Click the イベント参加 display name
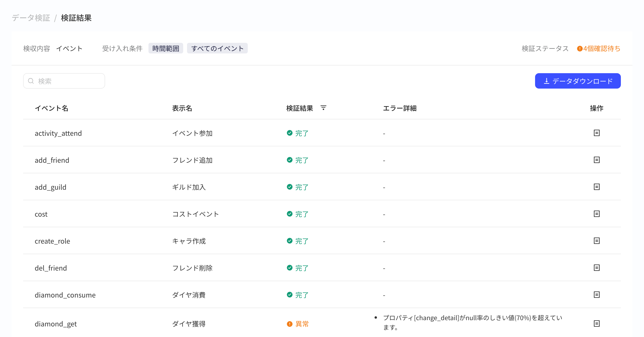This screenshot has width=644, height=337. point(192,133)
